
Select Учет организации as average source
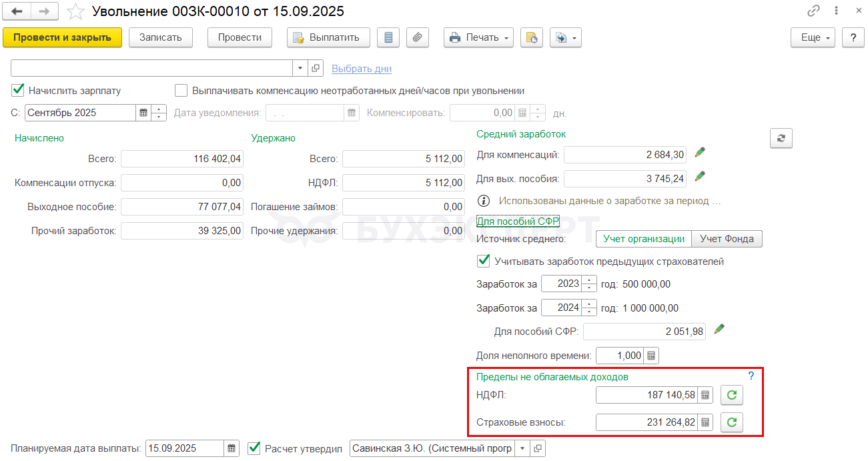pos(644,239)
